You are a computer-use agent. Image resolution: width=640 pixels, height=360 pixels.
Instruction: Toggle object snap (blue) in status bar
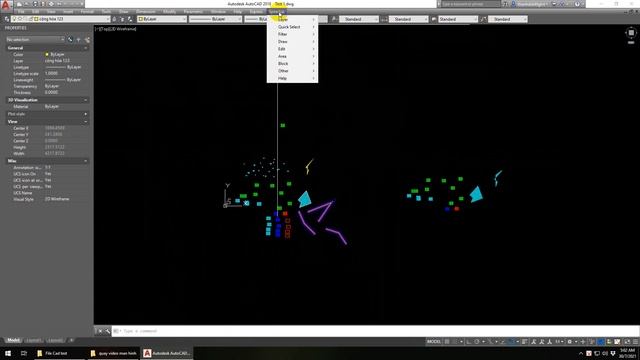click(x=511, y=342)
